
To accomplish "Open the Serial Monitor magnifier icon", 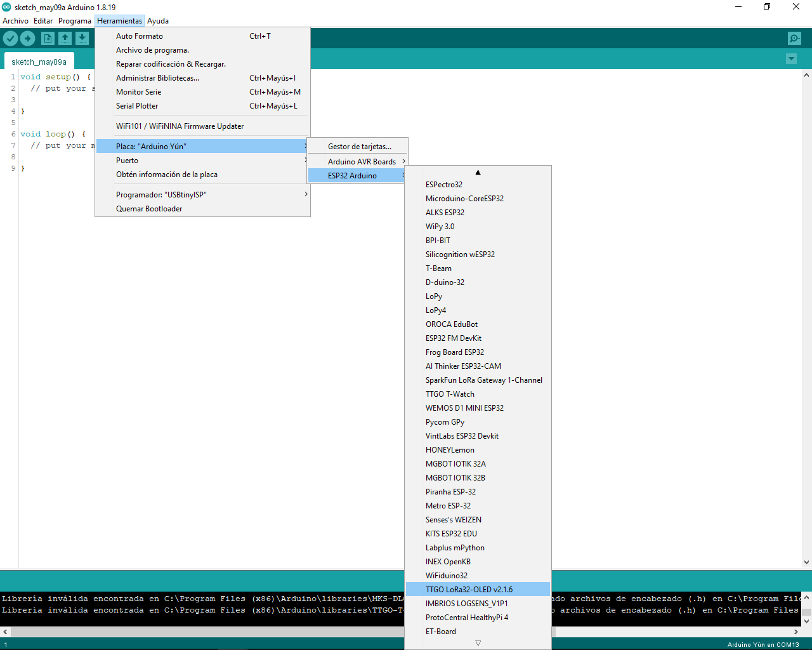I will click(x=794, y=39).
